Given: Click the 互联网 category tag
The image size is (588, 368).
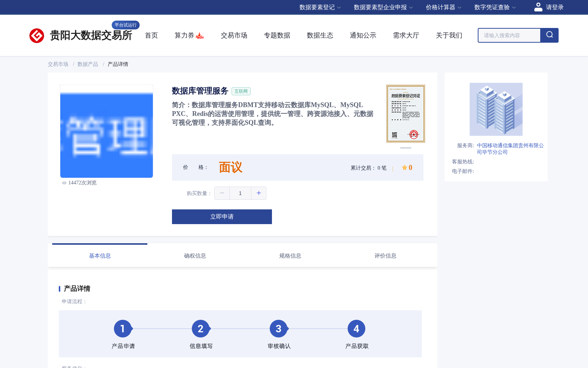Looking at the screenshot, I should [241, 91].
